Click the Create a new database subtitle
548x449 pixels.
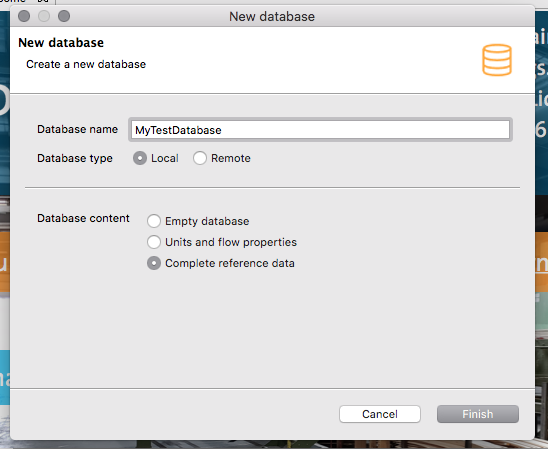point(86,64)
